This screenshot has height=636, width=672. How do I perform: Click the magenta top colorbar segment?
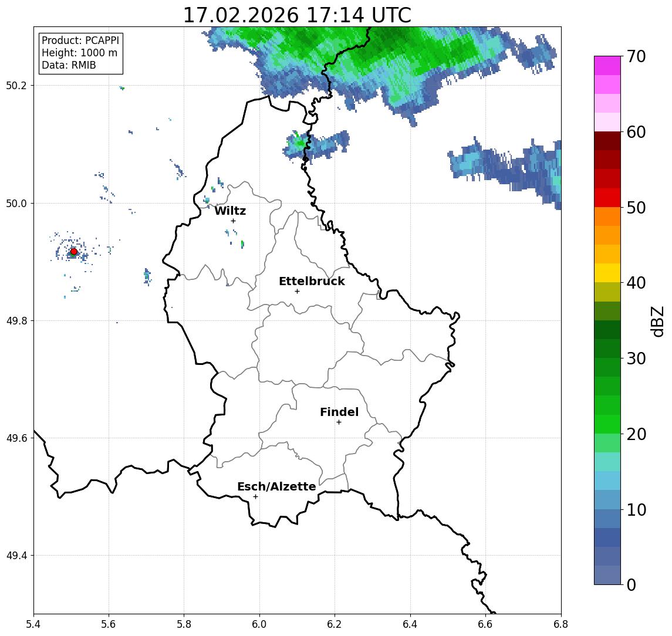point(607,66)
